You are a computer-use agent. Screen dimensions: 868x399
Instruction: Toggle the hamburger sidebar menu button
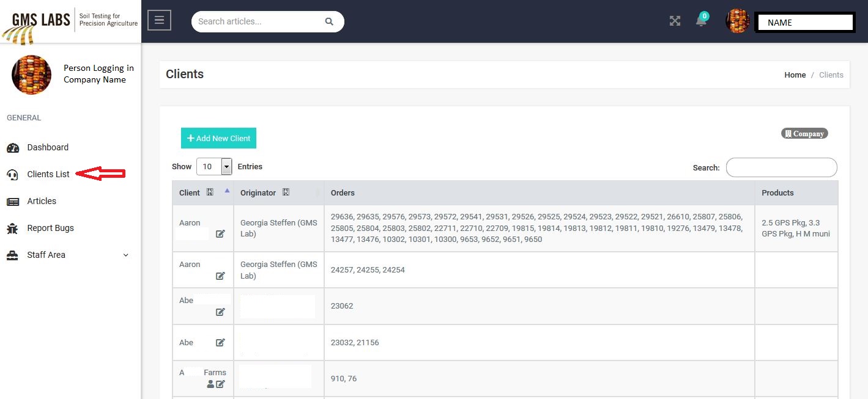pyautogui.click(x=159, y=20)
